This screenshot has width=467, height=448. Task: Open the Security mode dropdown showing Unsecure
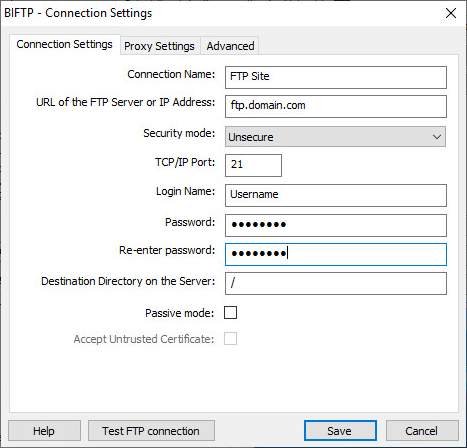tap(335, 137)
